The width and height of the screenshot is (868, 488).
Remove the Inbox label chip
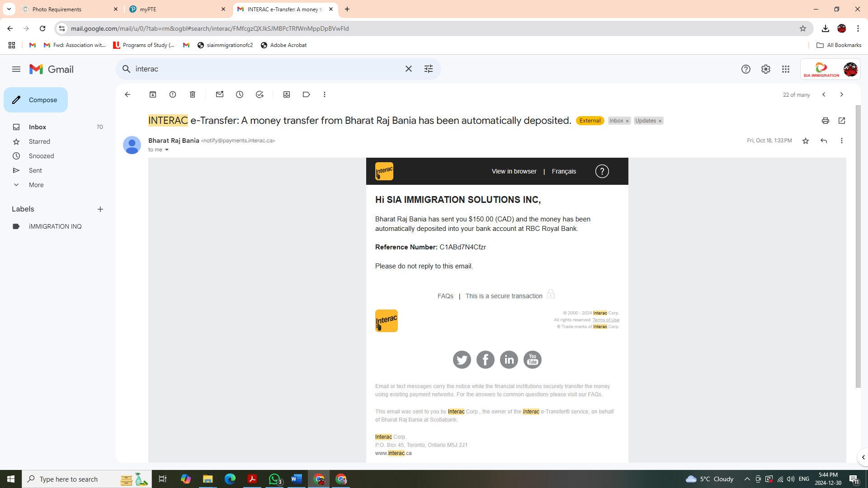tap(627, 121)
